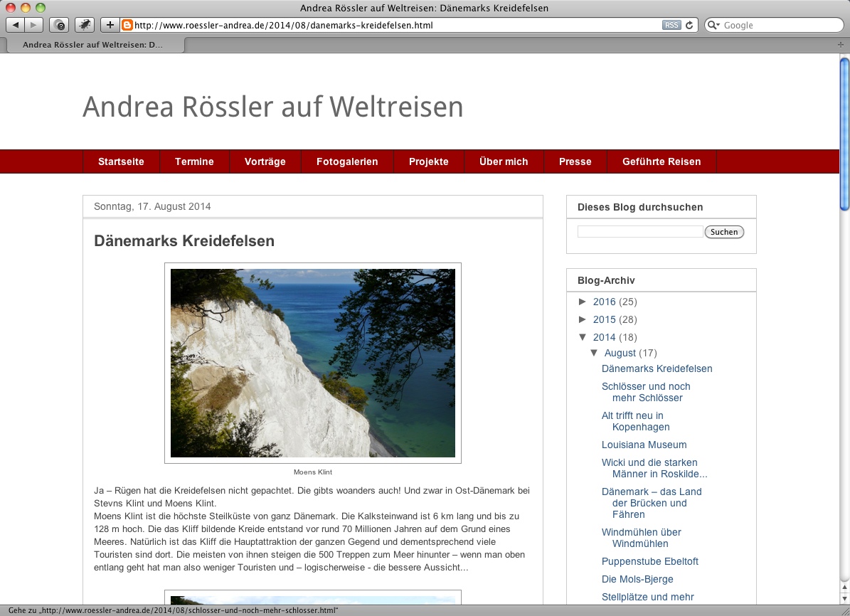Open the Louisiana Museum blog post
Image resolution: width=850 pixels, height=616 pixels.
[644, 444]
